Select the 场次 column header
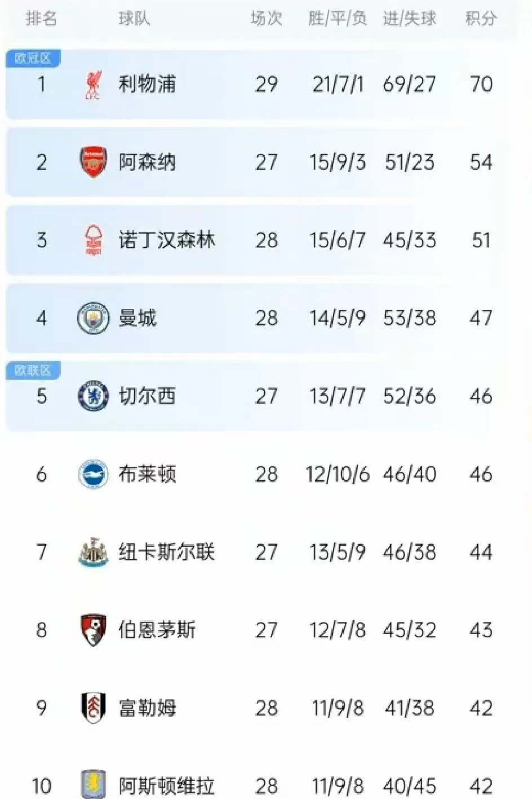The image size is (532, 799). 266,19
